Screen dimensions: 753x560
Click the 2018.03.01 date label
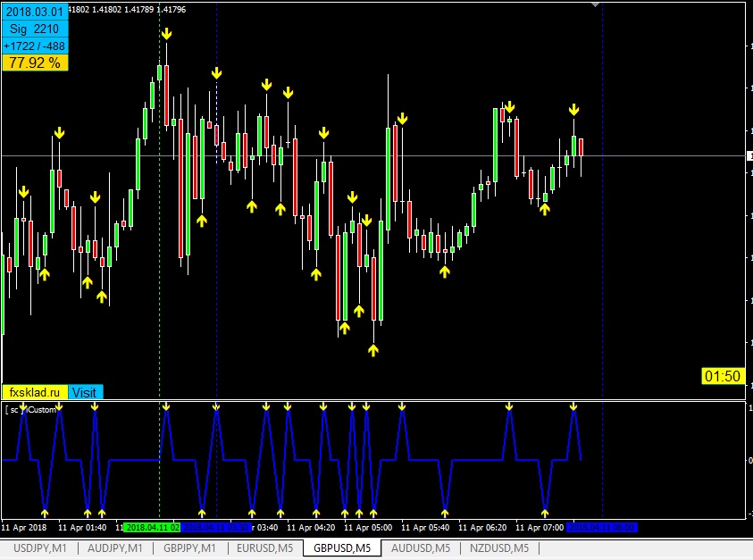(35, 12)
